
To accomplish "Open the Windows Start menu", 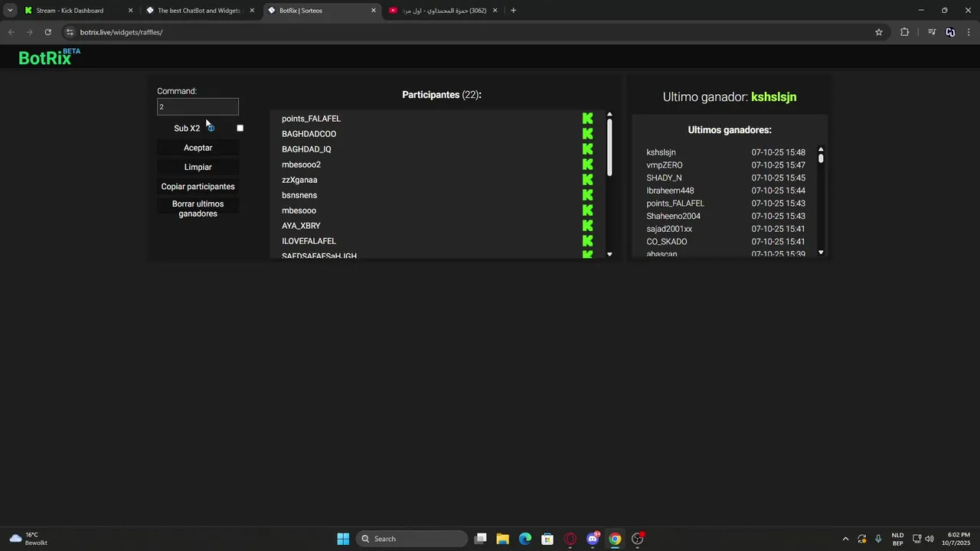I will [343, 539].
